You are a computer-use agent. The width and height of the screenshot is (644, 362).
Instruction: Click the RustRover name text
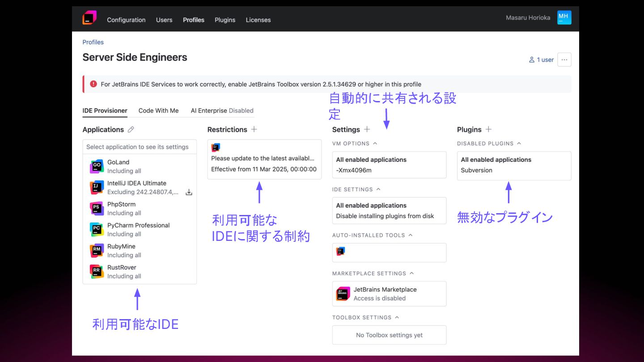pos(122,267)
